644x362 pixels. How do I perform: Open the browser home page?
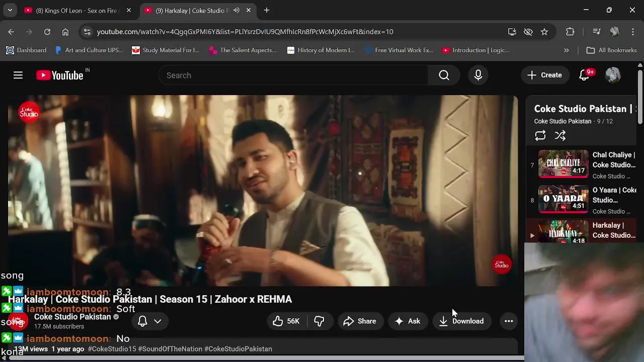click(x=65, y=32)
